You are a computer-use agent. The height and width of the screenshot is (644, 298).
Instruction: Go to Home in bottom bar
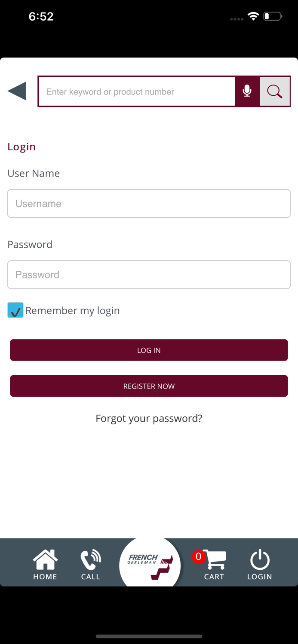pyautogui.click(x=45, y=564)
